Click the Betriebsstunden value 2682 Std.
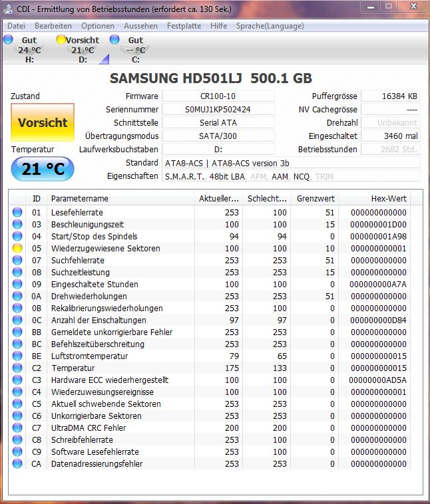 [391, 149]
